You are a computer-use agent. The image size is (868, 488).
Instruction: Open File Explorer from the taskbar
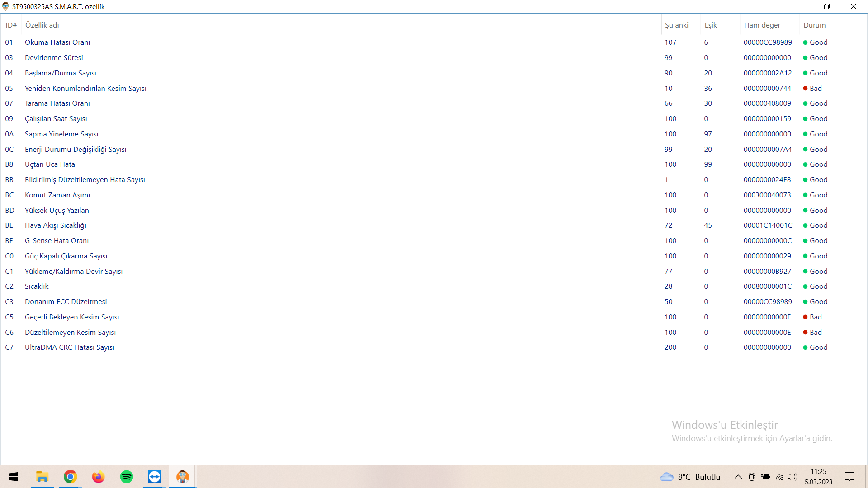42,477
